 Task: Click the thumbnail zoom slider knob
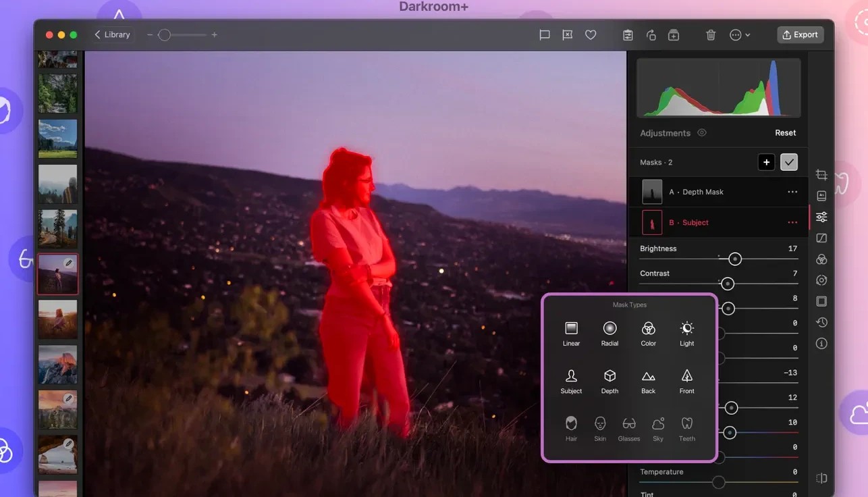click(x=164, y=35)
